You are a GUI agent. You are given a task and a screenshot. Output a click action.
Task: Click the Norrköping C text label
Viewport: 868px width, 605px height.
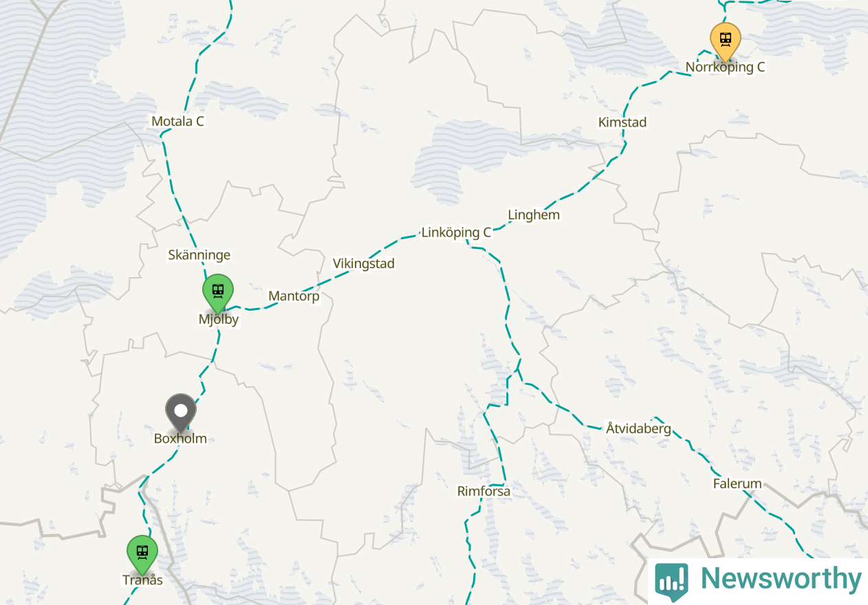coord(725,67)
